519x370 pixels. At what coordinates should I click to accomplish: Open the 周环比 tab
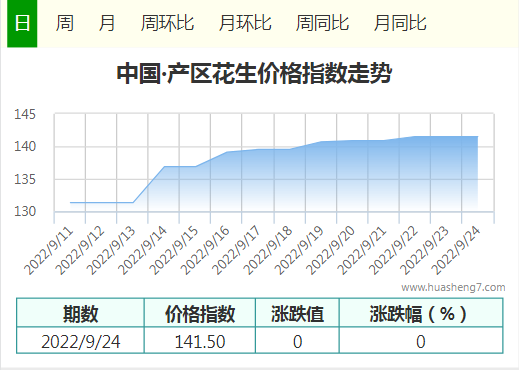[x=167, y=23]
